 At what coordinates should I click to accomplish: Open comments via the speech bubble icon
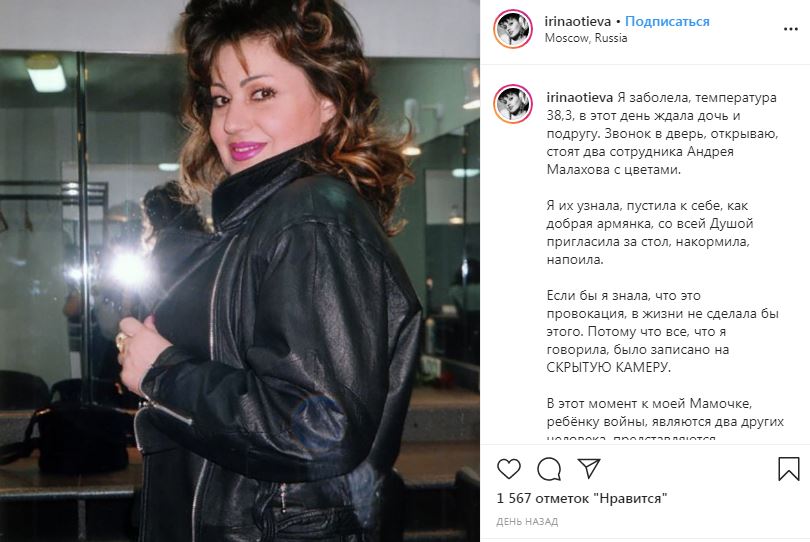click(x=549, y=469)
